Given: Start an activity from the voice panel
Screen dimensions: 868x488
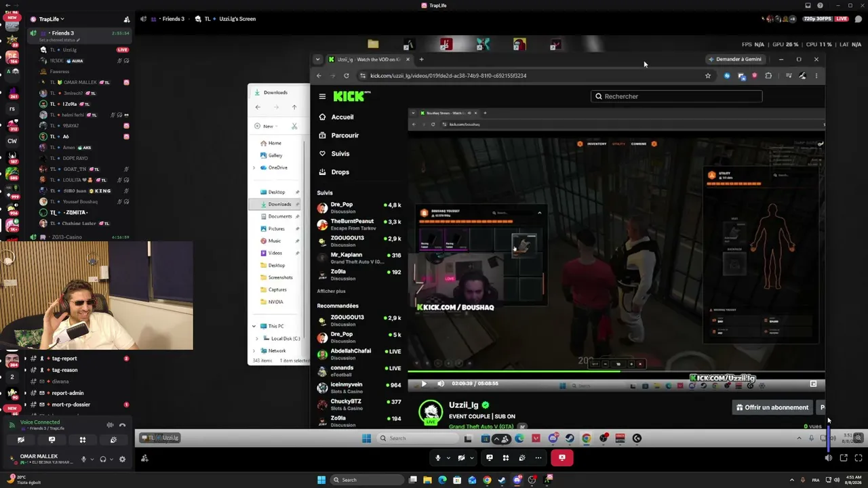Looking at the screenshot, I should pyautogui.click(x=83, y=440).
